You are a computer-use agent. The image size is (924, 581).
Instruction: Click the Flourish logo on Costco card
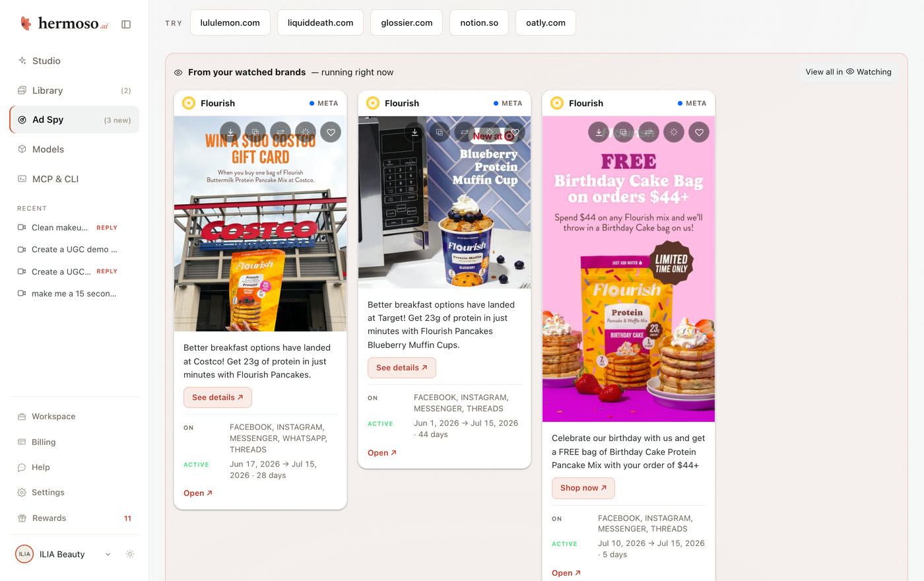tap(189, 103)
